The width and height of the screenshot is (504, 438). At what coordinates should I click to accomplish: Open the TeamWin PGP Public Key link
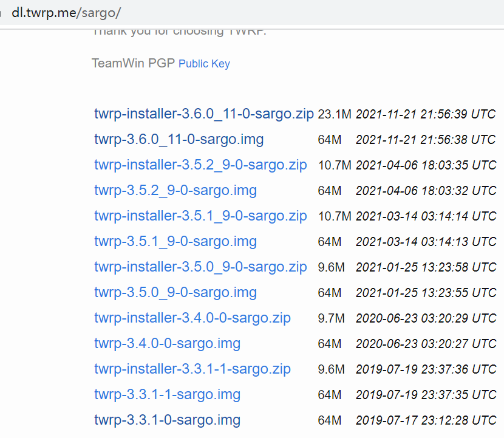[204, 64]
